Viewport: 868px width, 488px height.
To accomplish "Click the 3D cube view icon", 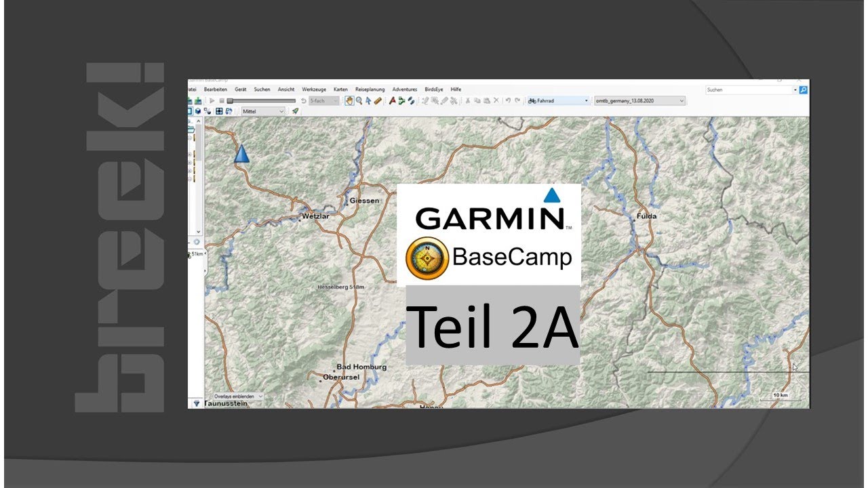I will click(197, 112).
